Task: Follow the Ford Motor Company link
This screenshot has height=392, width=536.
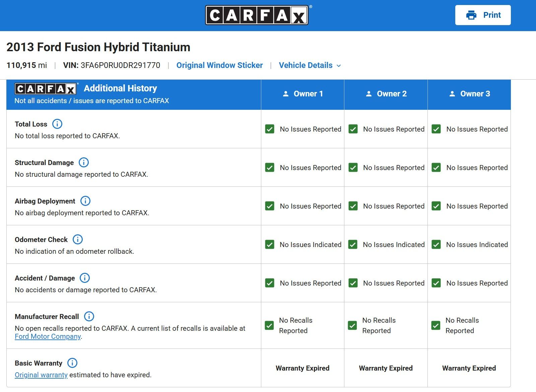Action: (x=48, y=336)
